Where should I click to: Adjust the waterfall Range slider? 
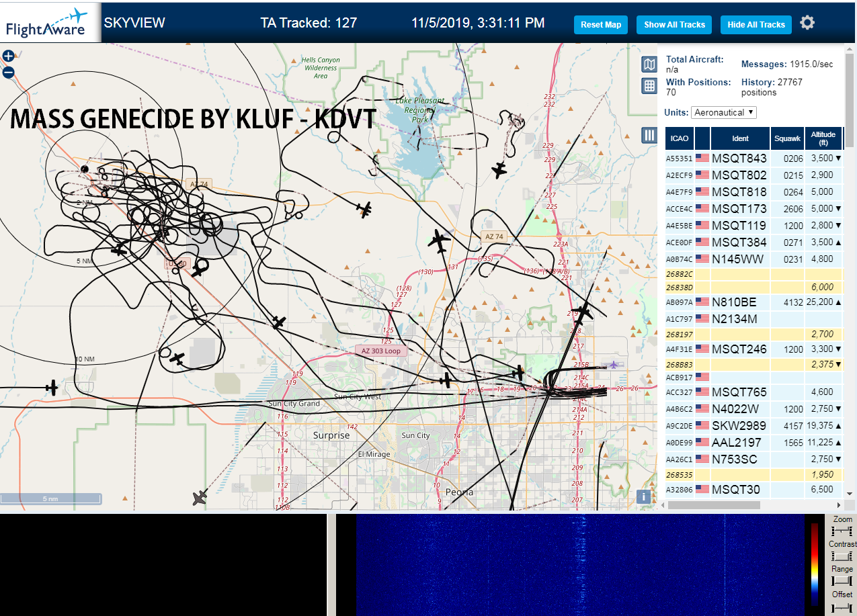click(x=842, y=581)
